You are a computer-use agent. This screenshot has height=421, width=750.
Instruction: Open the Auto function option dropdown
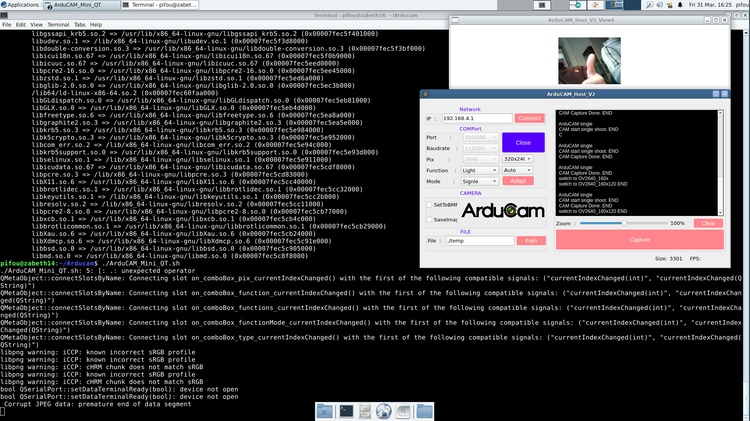point(517,170)
